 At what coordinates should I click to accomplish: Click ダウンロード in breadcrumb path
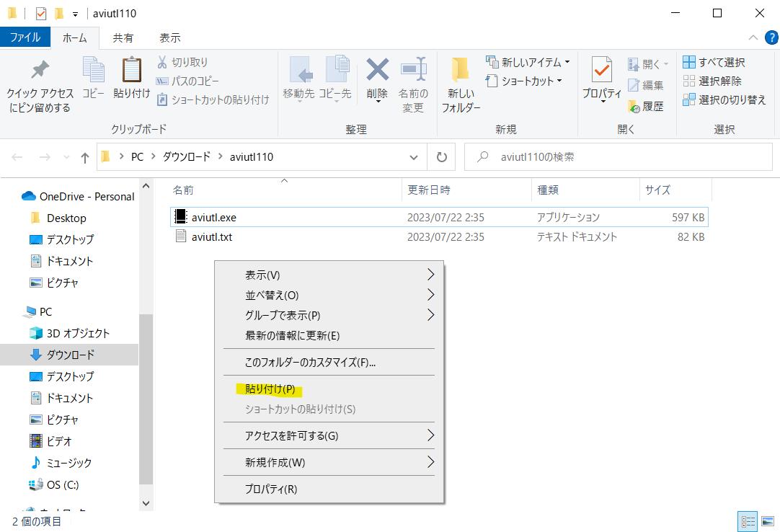187,157
